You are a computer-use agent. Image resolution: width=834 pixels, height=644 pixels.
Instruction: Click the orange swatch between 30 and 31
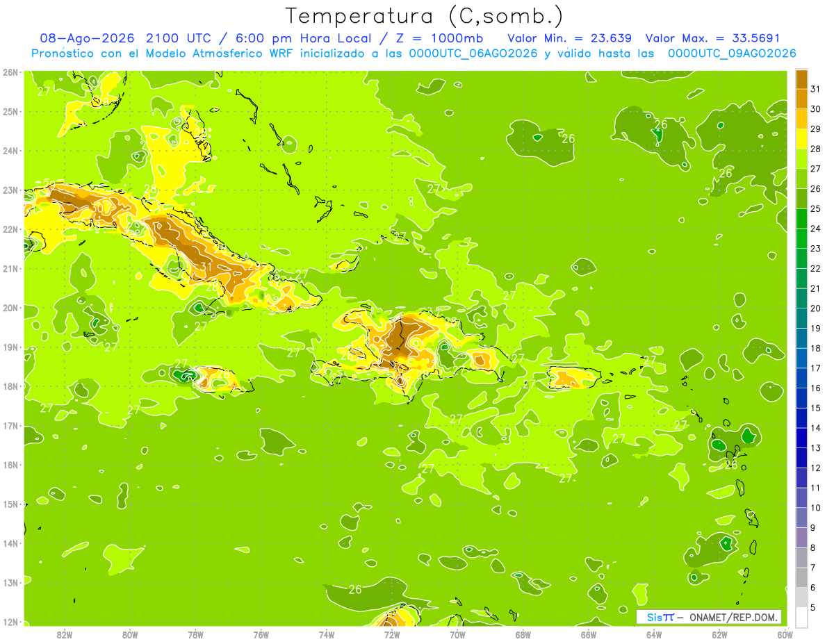pyautogui.click(x=801, y=99)
